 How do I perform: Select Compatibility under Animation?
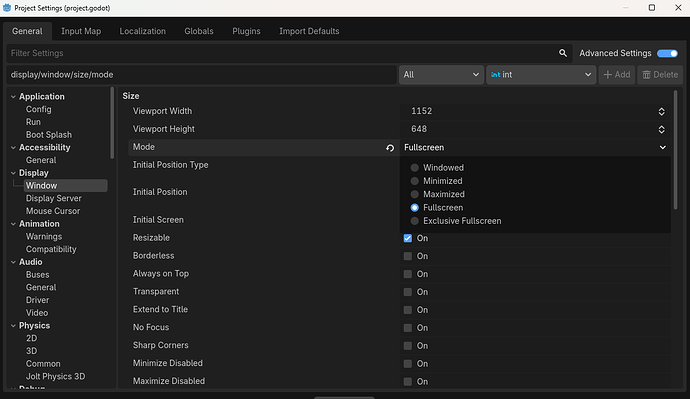(x=51, y=249)
